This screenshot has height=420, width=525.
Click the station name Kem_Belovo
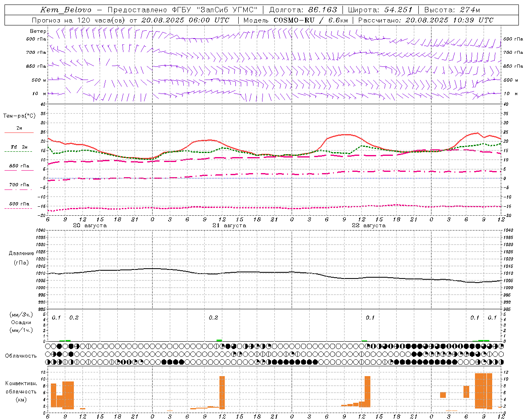pyautogui.click(x=66, y=10)
